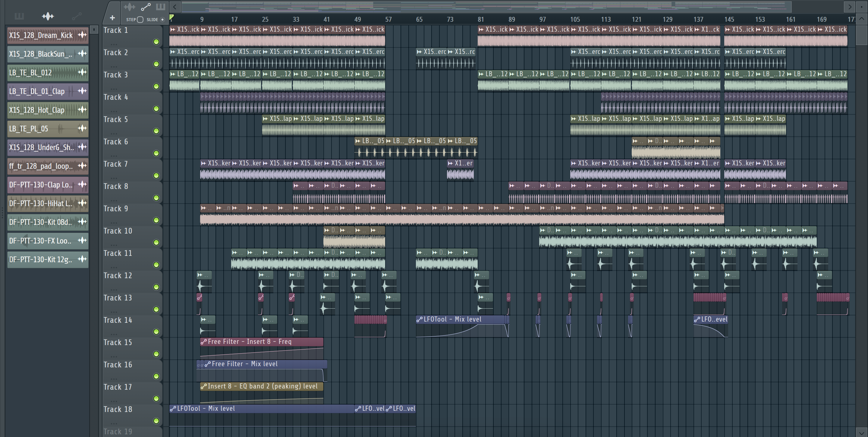Toggle the STEP edit mode

click(140, 20)
